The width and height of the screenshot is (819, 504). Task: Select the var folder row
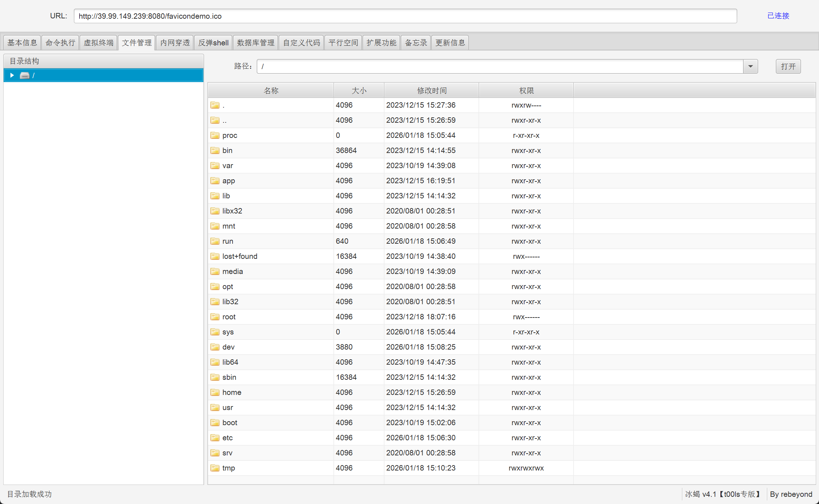pyautogui.click(x=228, y=166)
